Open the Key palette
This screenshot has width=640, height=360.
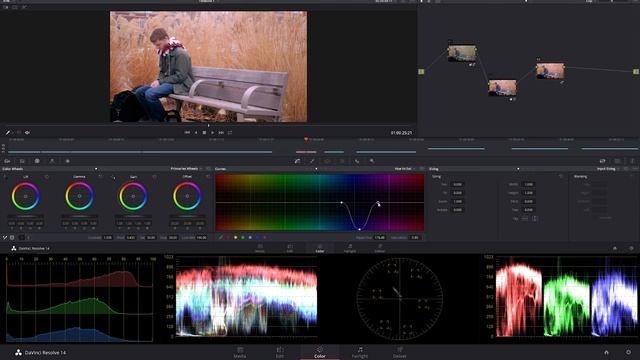point(372,161)
